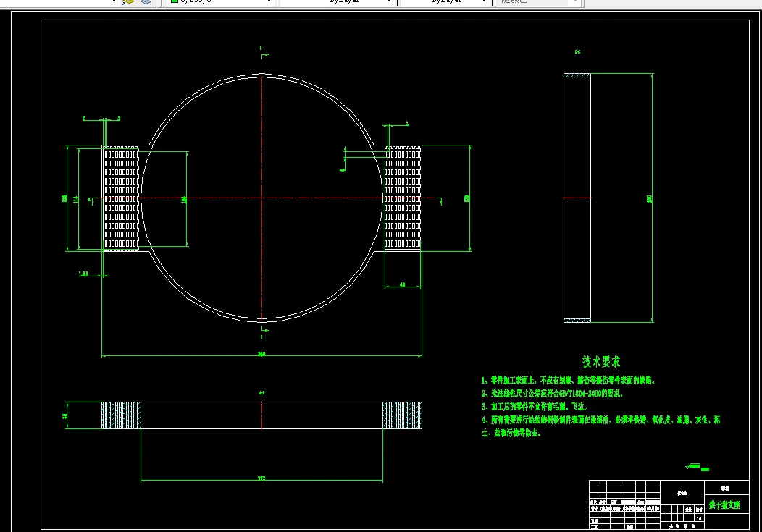The height and width of the screenshot is (532, 762).
Task: Select the 技术要求 heading text
Action: (x=601, y=362)
